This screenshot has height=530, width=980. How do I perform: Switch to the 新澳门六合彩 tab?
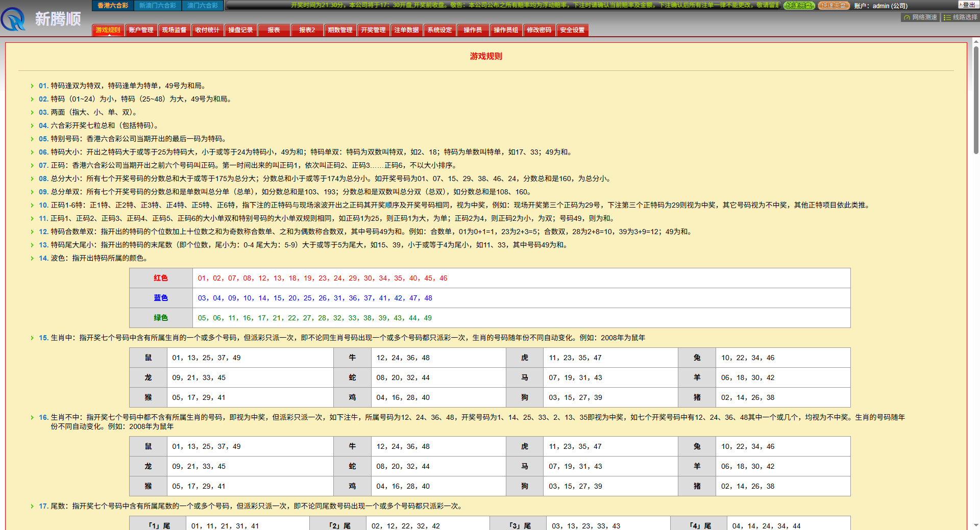click(158, 6)
